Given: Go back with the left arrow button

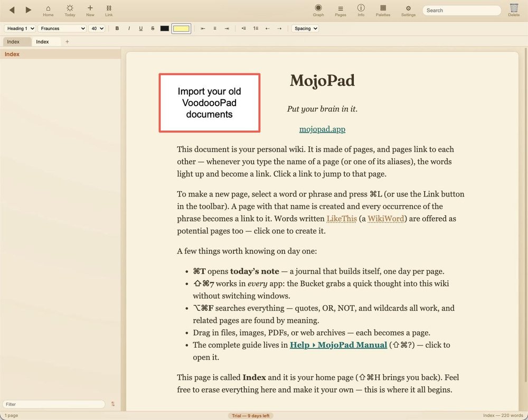Looking at the screenshot, I should (x=12, y=10).
